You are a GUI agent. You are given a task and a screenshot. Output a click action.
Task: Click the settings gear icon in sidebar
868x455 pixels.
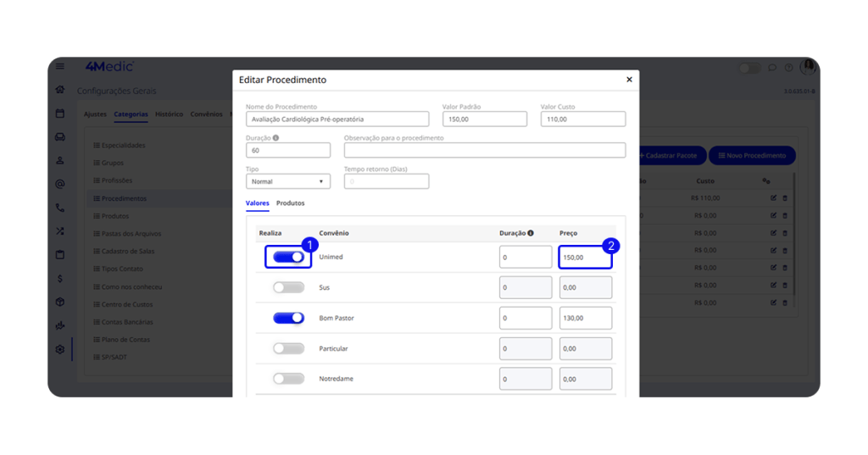point(60,349)
